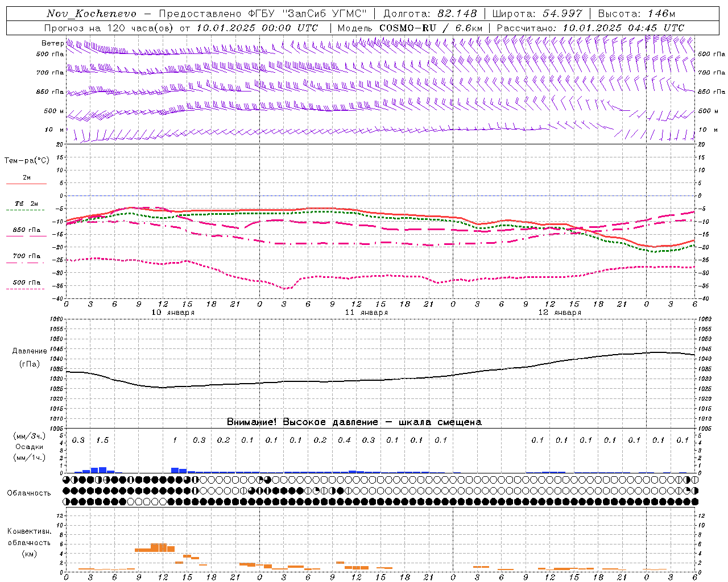Click the 2м temperature legend entry
The height and width of the screenshot is (582, 728).
(x=27, y=178)
